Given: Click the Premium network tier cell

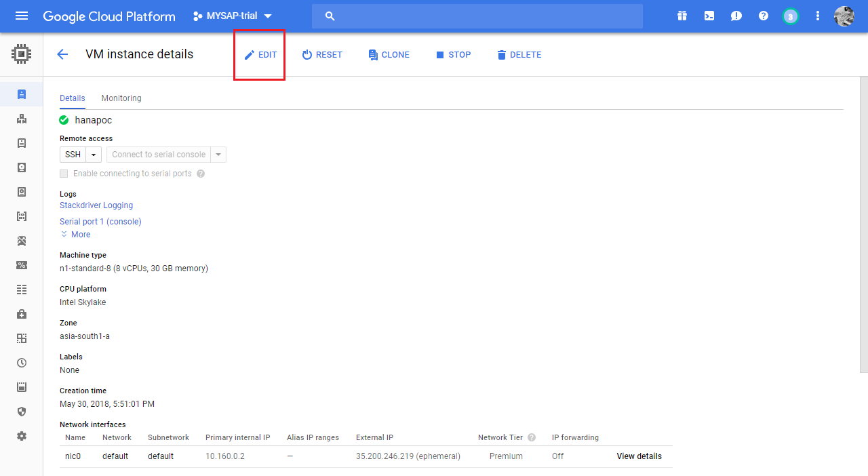Looking at the screenshot, I should [506, 456].
